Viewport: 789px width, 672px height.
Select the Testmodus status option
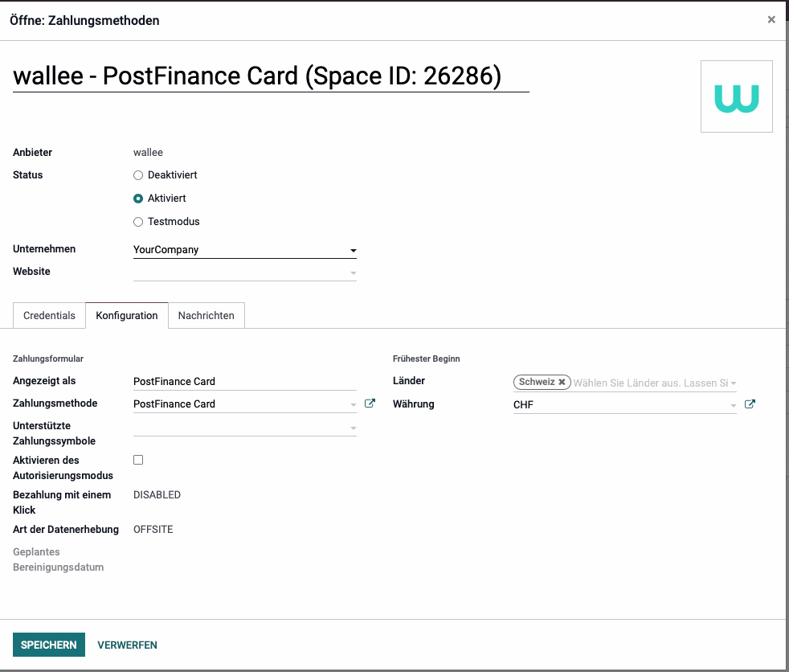(x=138, y=222)
